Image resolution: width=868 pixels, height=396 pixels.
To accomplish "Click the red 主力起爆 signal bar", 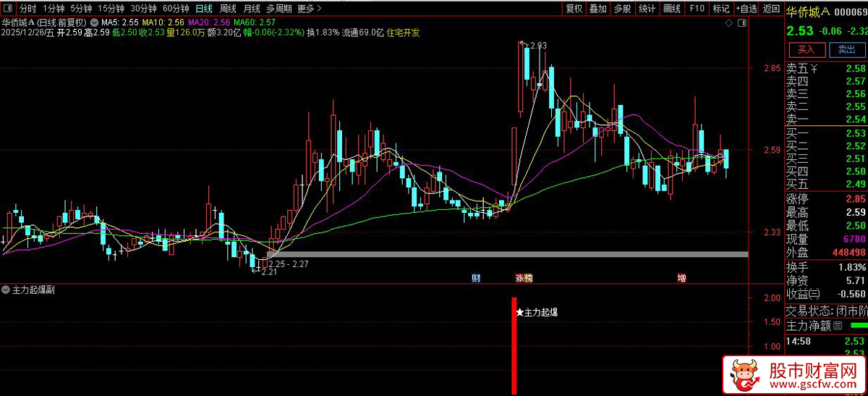I will [514, 346].
